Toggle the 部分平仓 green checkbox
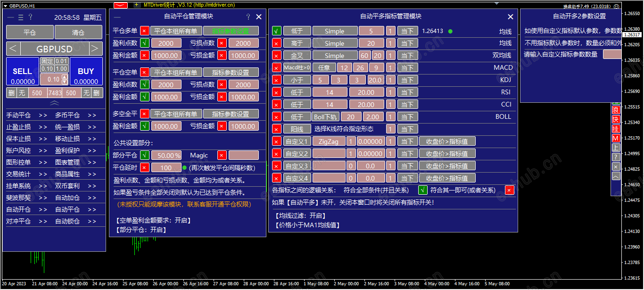Screen dimensions: 644x290 145,156
